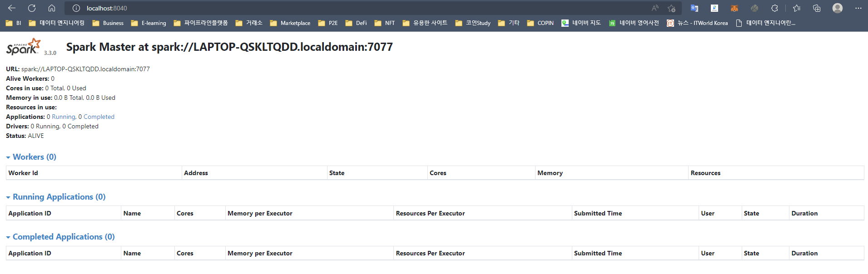Open the 데이터 엔지니어란 page bookmark
868x274 pixels.
[x=766, y=23]
